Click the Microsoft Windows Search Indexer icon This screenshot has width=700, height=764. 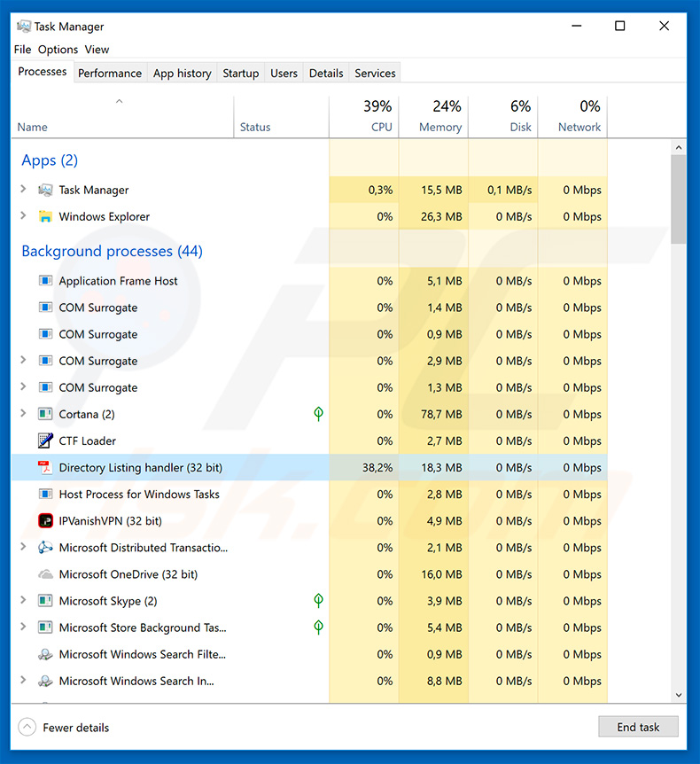(45, 681)
